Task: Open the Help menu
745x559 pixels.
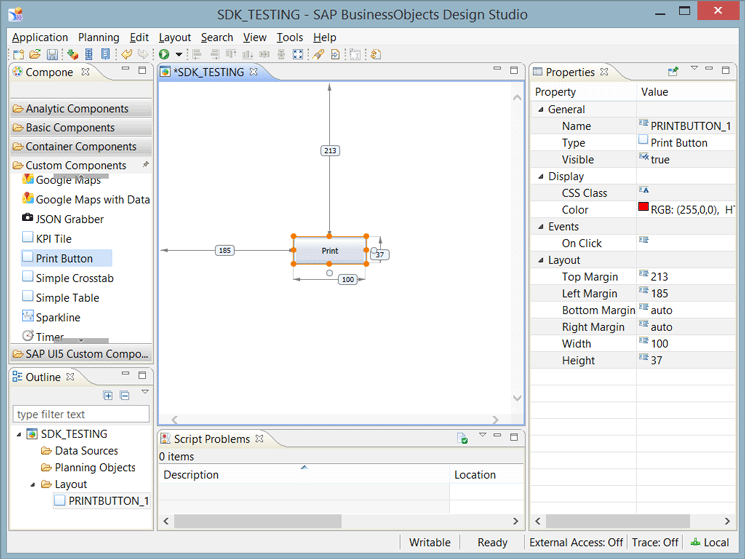Action: (x=325, y=38)
